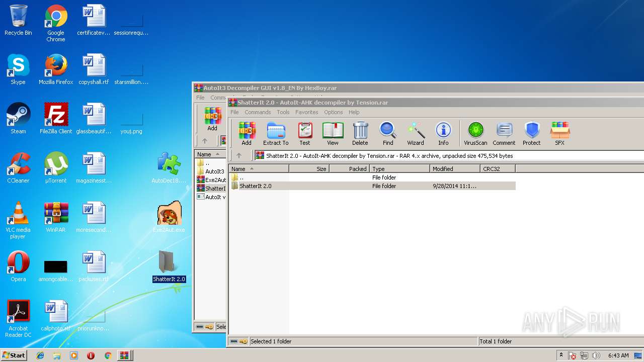Launch the Wizard tool
This screenshot has width=644, height=362.
click(416, 134)
